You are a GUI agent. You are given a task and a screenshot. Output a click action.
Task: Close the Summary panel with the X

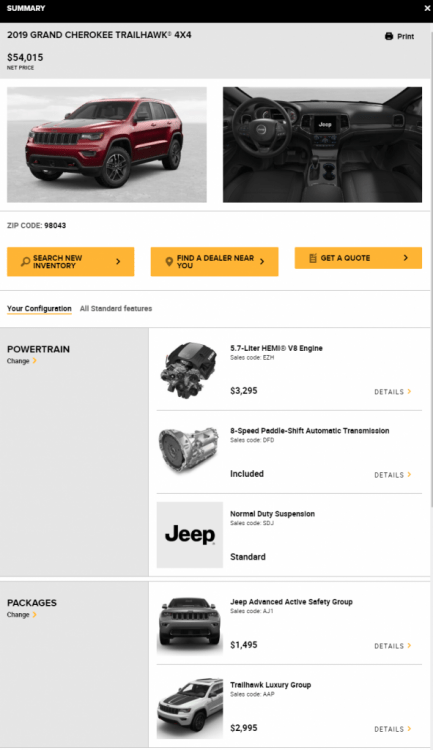click(427, 8)
